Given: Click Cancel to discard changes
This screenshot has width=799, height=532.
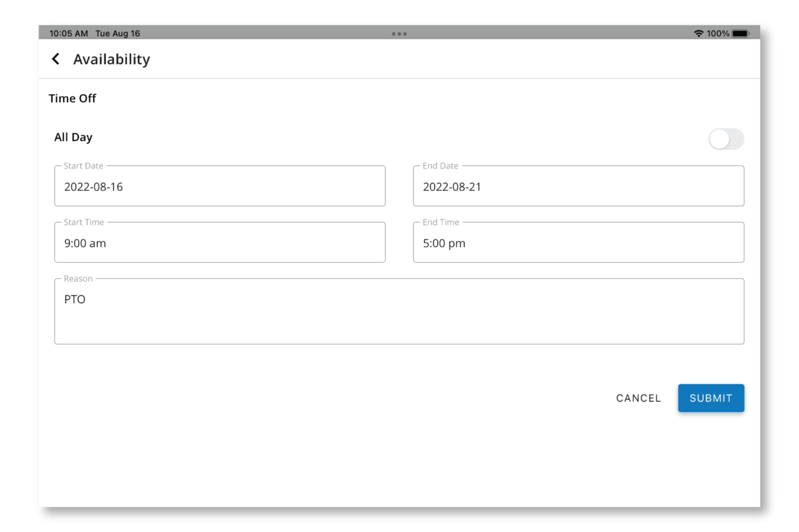Looking at the screenshot, I should point(638,398).
